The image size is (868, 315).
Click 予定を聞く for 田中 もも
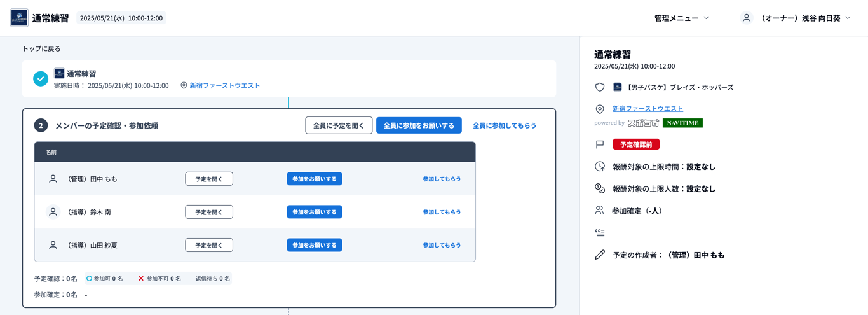209,179
